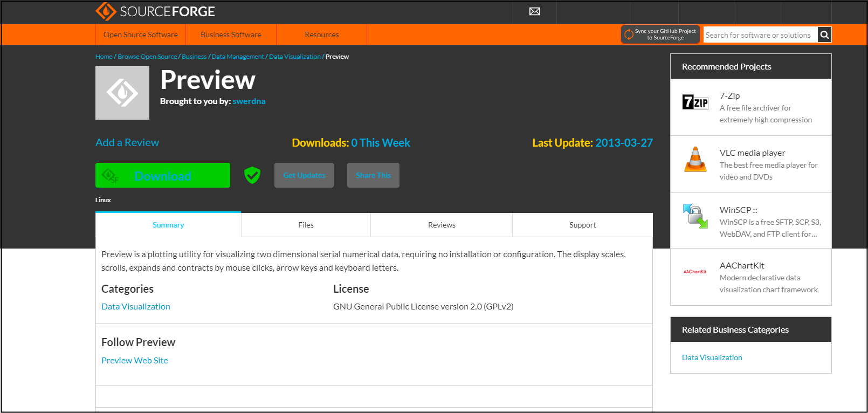Open Business breadcrumb link
Viewport: 868px width, 413px height.
pos(194,57)
